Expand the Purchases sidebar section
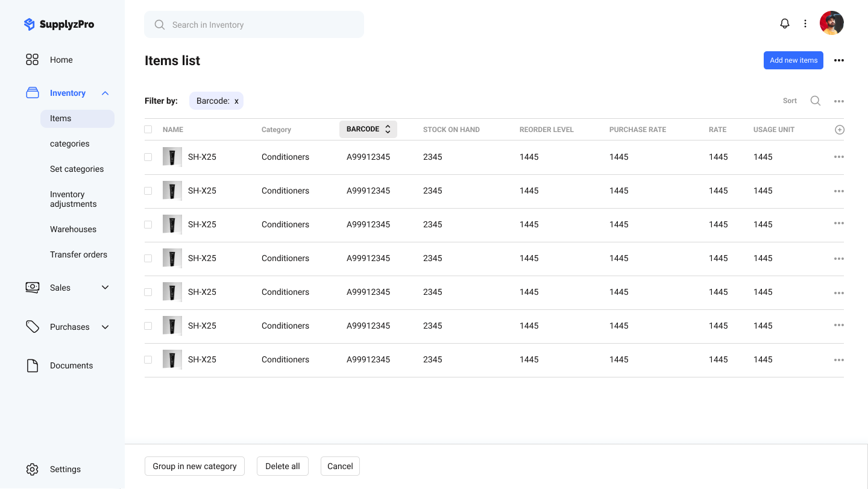 point(105,327)
